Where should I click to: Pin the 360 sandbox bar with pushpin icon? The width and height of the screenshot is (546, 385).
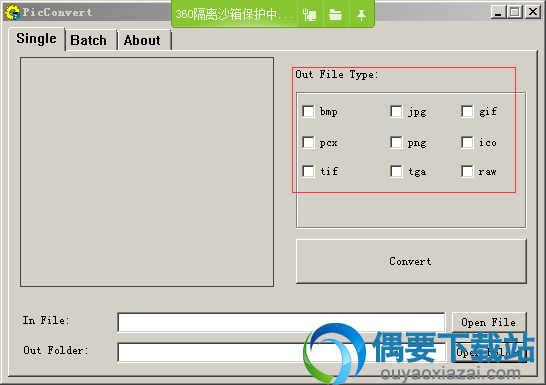click(361, 15)
